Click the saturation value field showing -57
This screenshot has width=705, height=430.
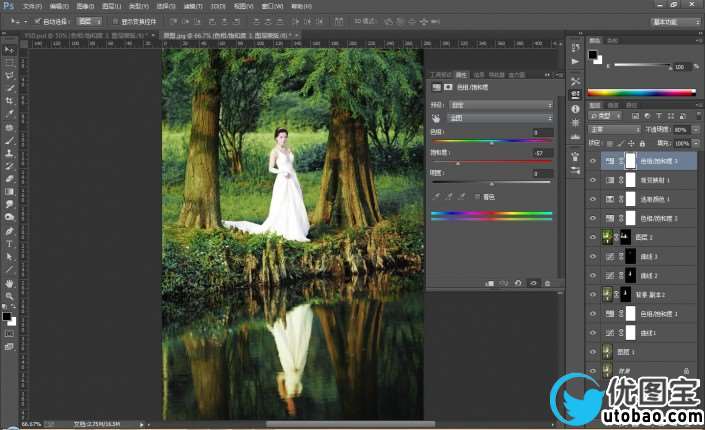pos(543,153)
